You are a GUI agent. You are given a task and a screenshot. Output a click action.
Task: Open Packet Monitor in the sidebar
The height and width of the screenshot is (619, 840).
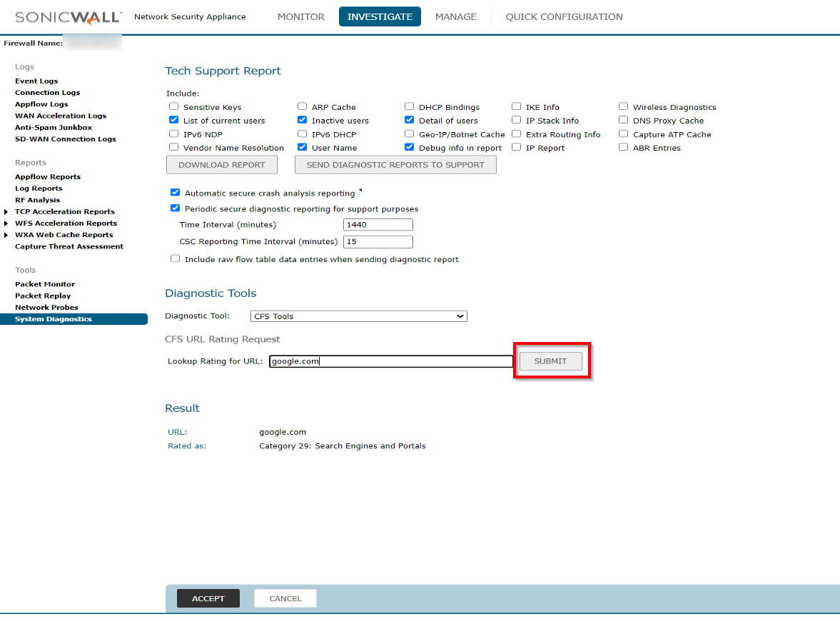click(x=45, y=284)
